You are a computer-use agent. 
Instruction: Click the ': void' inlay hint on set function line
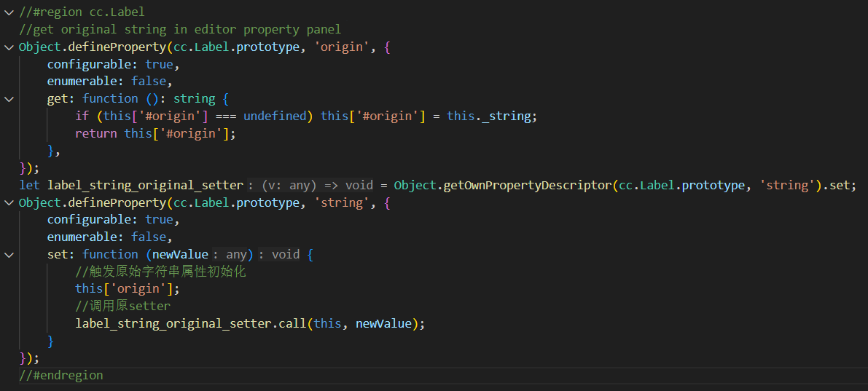[x=280, y=254]
